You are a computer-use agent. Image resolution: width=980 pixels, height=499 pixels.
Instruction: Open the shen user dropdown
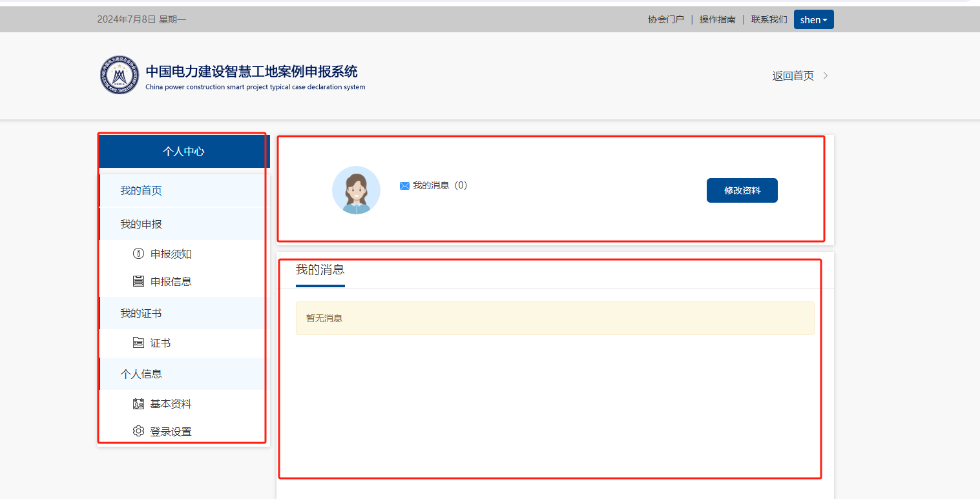click(x=813, y=19)
